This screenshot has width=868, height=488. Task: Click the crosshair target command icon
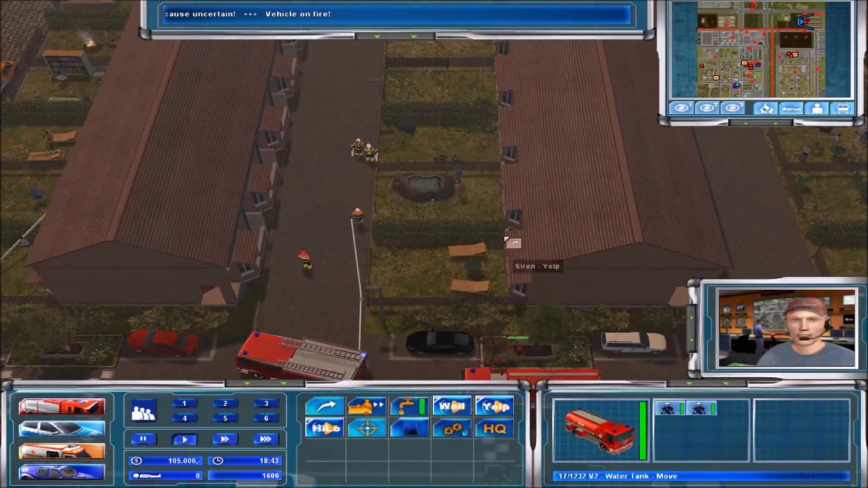(367, 428)
